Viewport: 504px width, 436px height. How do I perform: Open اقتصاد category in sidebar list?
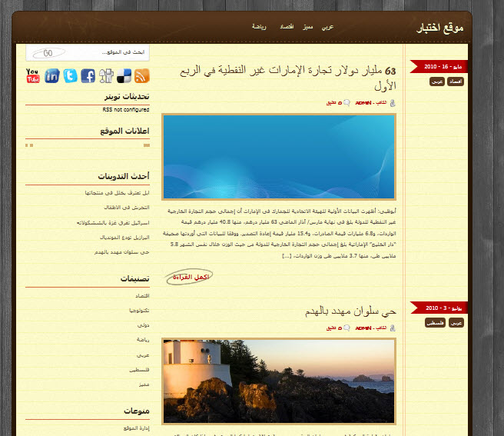point(142,296)
